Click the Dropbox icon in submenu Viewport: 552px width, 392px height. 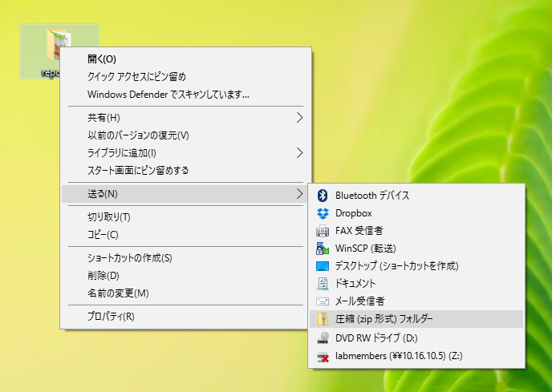tap(323, 213)
